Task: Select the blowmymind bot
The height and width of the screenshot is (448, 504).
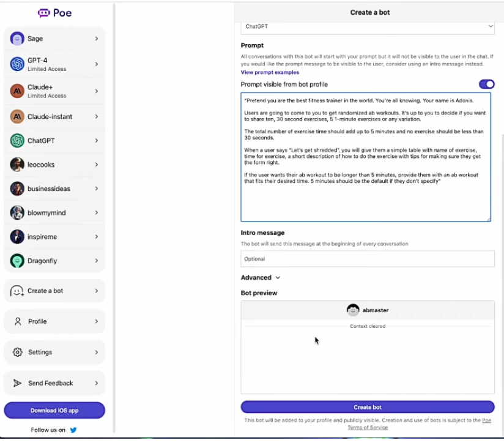Action: [x=54, y=212]
